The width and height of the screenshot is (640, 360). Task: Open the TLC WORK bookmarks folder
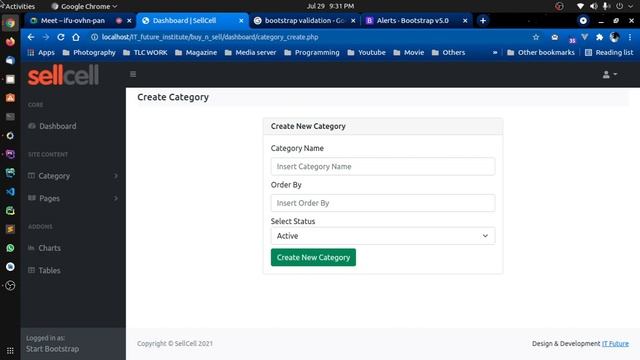(x=145, y=53)
